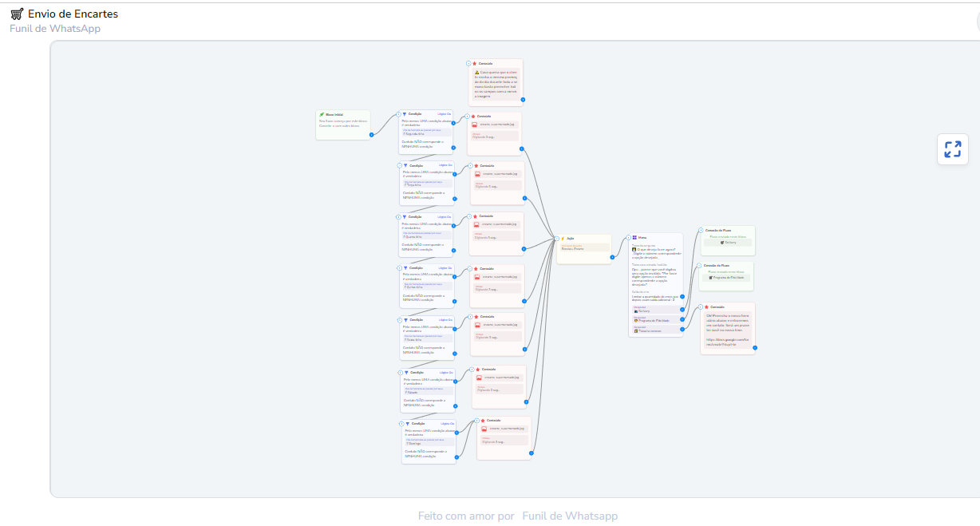The width and height of the screenshot is (980, 526).
Task: Click the shopping cart icon beside the title
Action: [x=17, y=14]
